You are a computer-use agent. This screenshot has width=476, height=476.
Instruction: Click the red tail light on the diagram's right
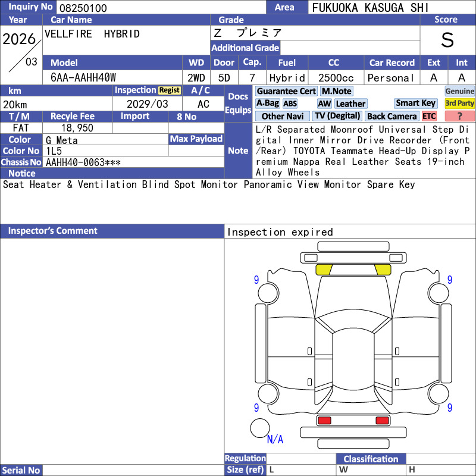pyautogui.click(x=382, y=421)
